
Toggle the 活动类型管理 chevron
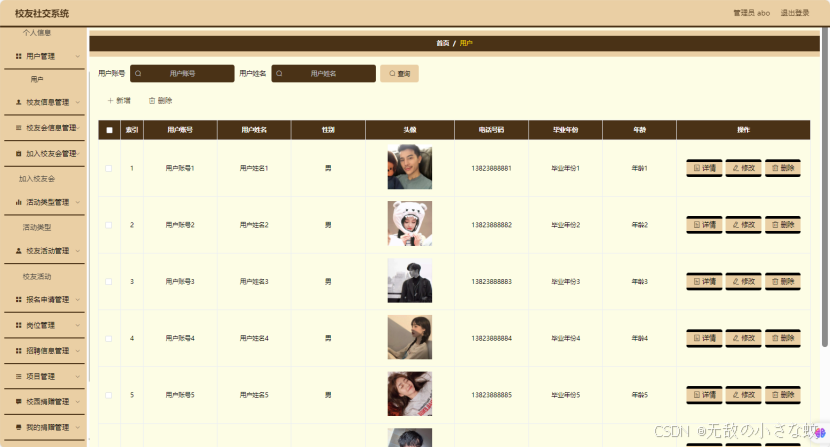pos(78,202)
